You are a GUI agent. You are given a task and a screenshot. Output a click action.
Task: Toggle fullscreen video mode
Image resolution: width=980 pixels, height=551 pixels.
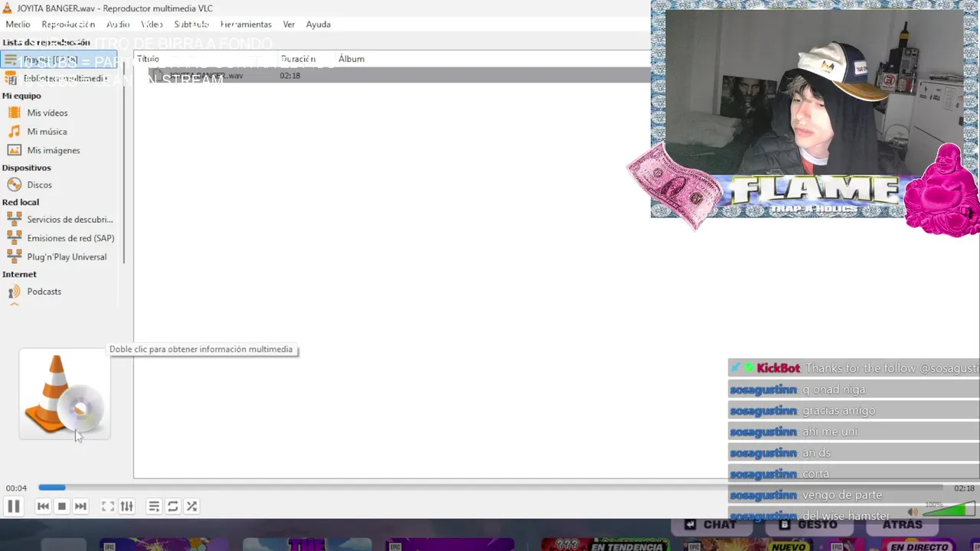coord(108,506)
